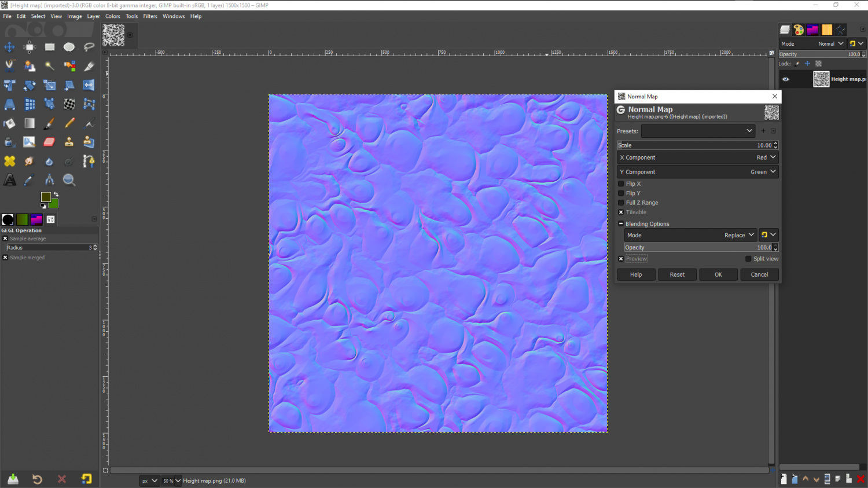Select the Measure tool
Viewport: 868px width, 488px height.
click(50, 180)
